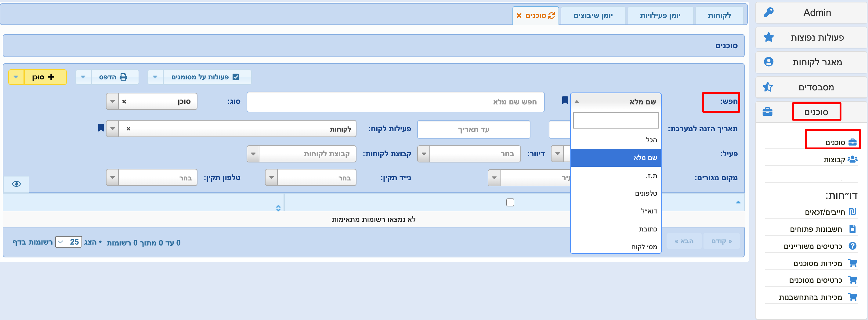Open the סוג dropdown arrow
The width and height of the screenshot is (868, 320).
(x=113, y=101)
